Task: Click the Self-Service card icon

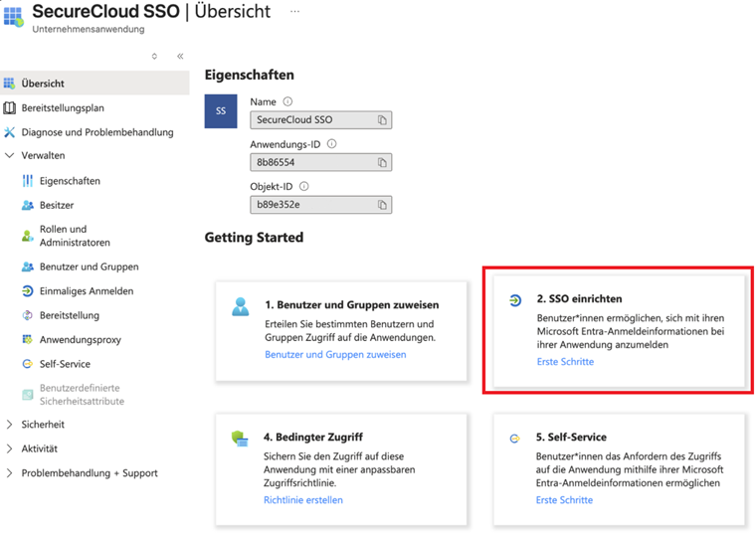Action: (x=515, y=439)
